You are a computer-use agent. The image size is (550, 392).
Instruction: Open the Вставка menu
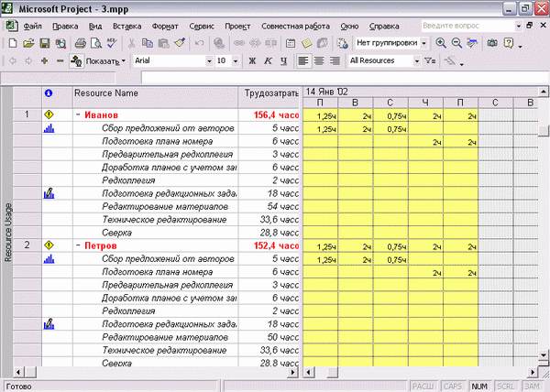(127, 27)
